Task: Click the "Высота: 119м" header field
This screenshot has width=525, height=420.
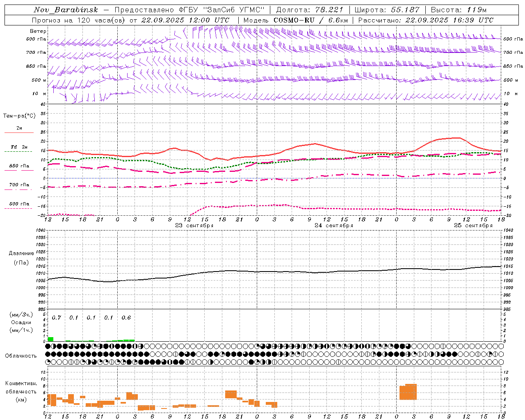Action: point(459,10)
